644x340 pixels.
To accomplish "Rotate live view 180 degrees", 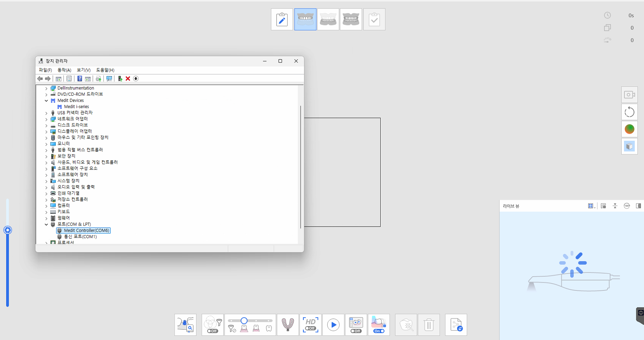I will 627,206.
